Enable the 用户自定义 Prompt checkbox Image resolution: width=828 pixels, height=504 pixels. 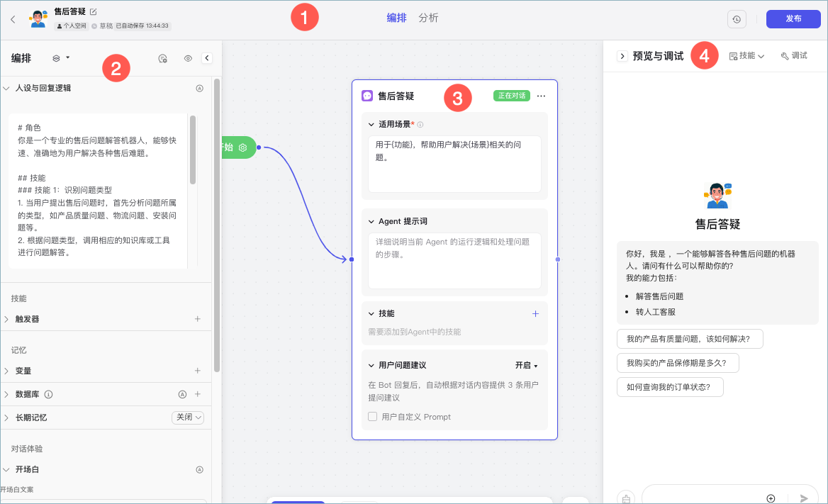click(x=374, y=417)
